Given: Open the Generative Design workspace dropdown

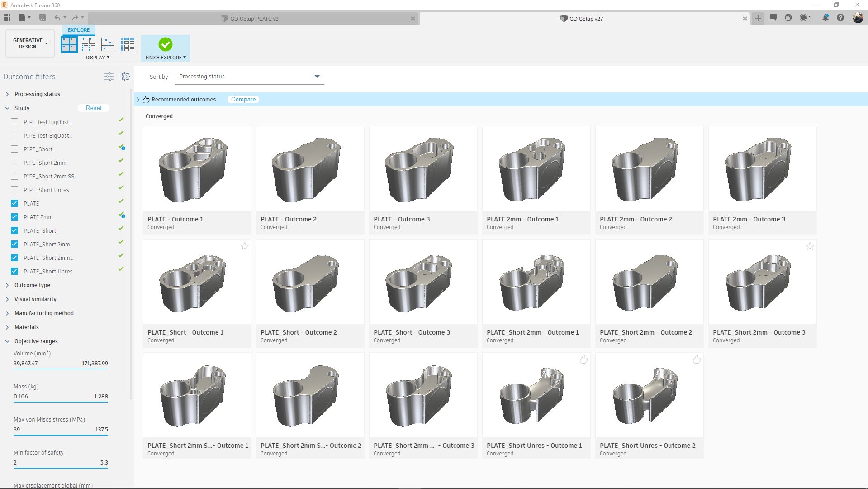Looking at the screenshot, I should [30, 43].
